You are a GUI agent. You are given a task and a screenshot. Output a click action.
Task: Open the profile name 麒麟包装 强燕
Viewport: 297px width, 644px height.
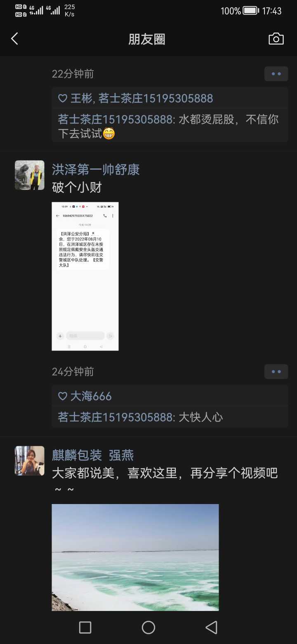[93, 455]
